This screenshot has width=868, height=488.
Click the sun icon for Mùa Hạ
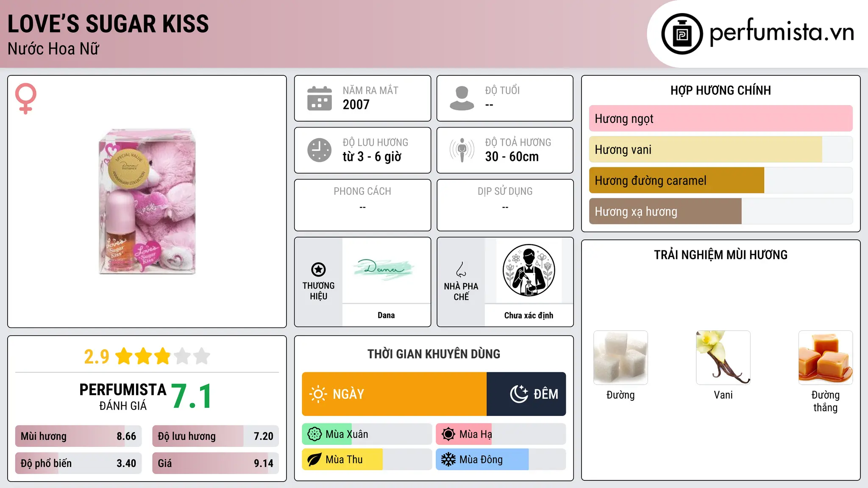(448, 434)
